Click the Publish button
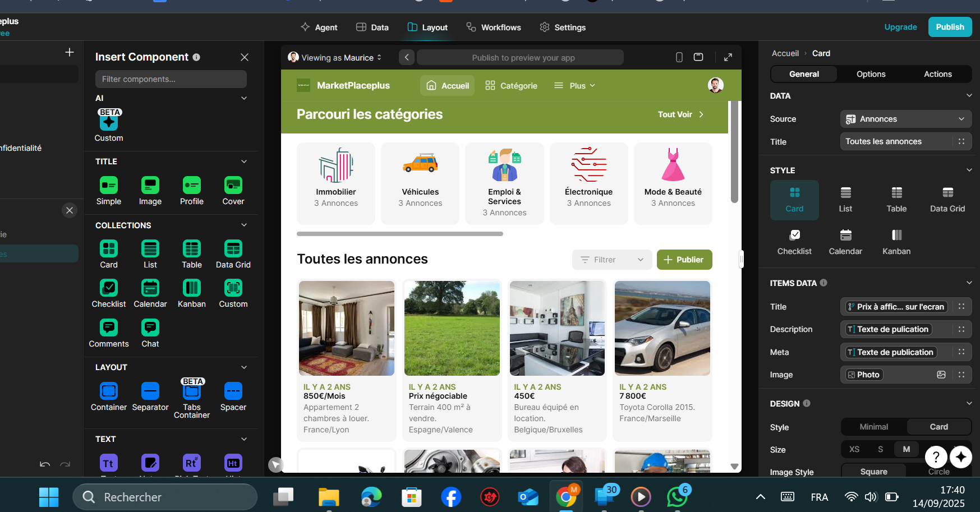The width and height of the screenshot is (980, 512). [x=949, y=27]
